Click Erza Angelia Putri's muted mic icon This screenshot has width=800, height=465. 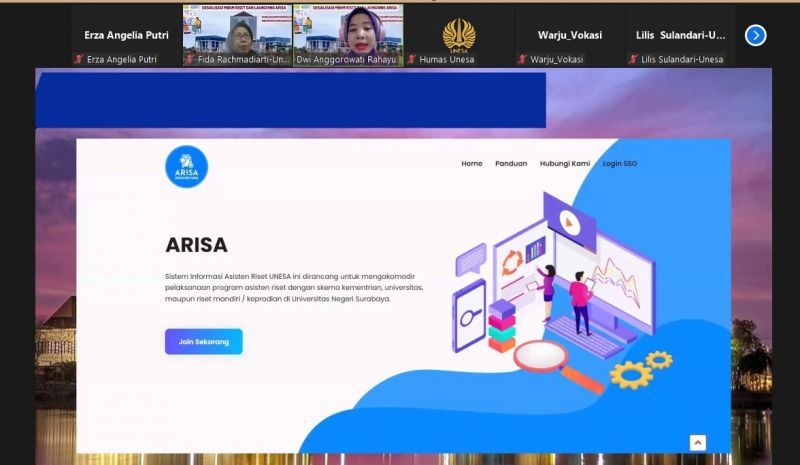coord(79,59)
